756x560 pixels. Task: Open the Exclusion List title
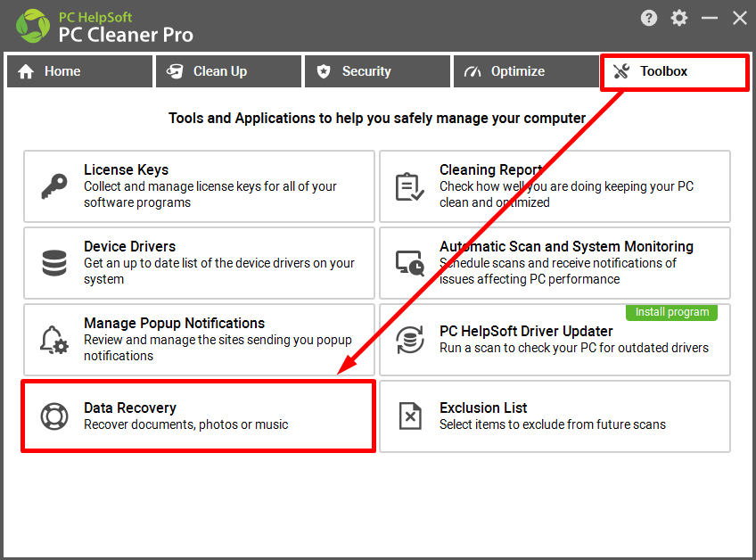483,408
